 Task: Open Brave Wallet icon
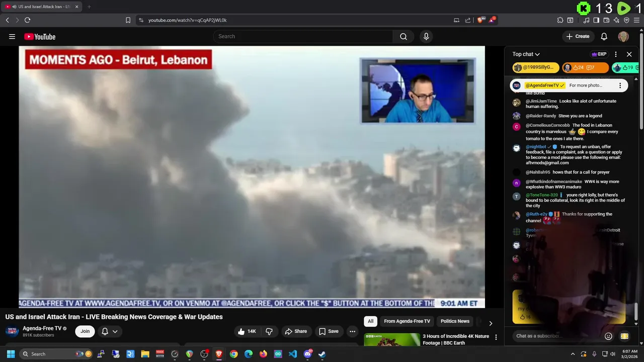(606, 20)
